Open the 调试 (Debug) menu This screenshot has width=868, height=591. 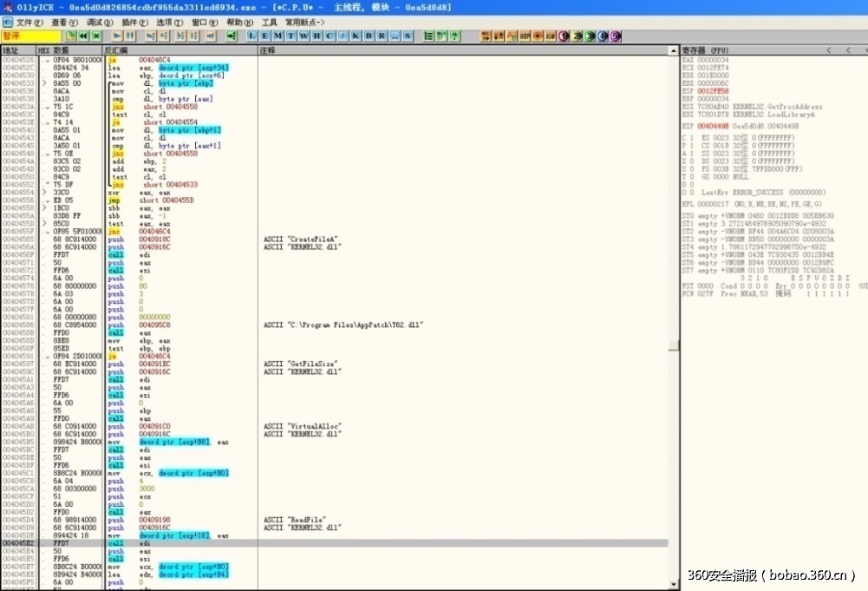coord(99,22)
